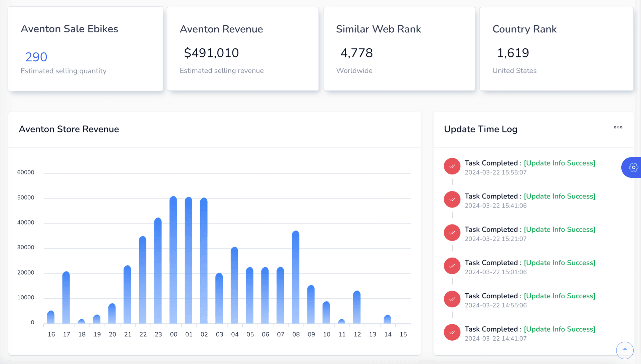Click the checkmark icon for the 15:55:07 log entry
Screen dimensions: 641x364
pos(452,166)
